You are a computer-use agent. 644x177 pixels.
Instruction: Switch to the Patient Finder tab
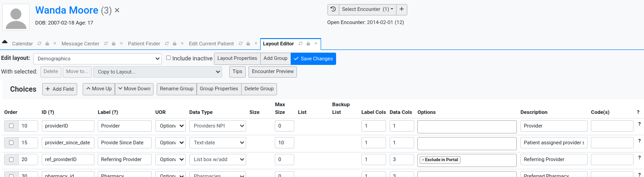tap(144, 44)
